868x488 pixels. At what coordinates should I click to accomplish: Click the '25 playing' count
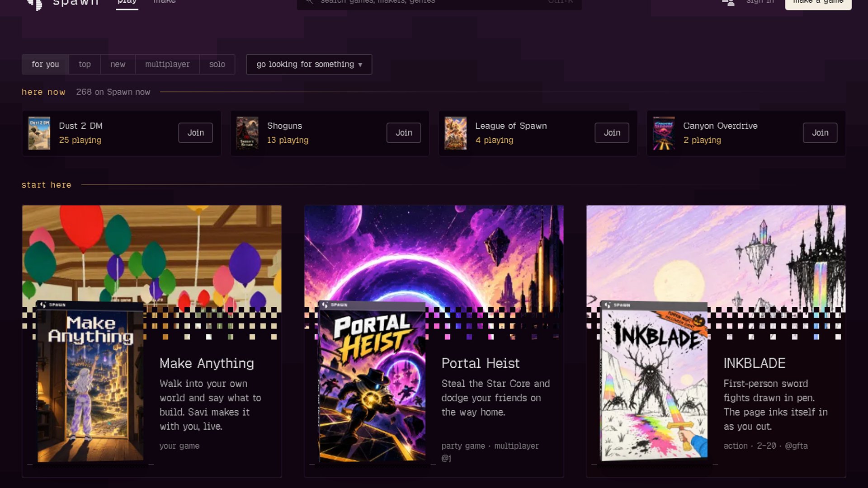(80, 140)
